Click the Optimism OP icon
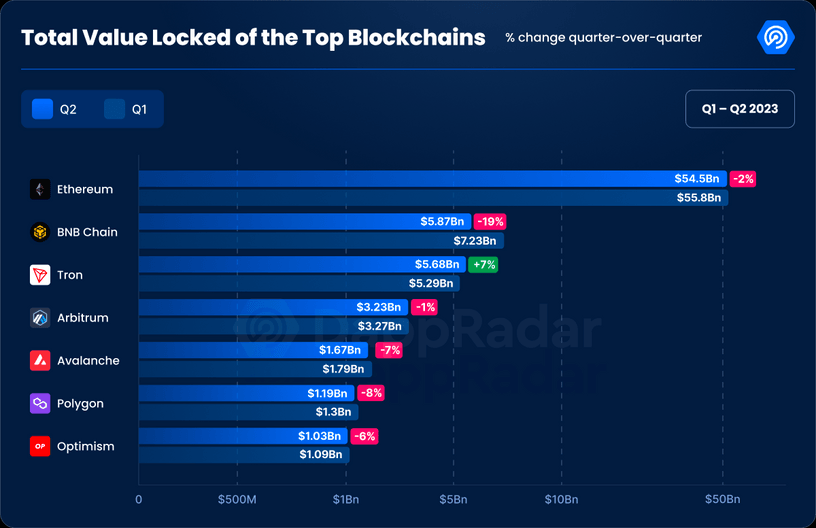The image size is (816, 528). [x=40, y=446]
